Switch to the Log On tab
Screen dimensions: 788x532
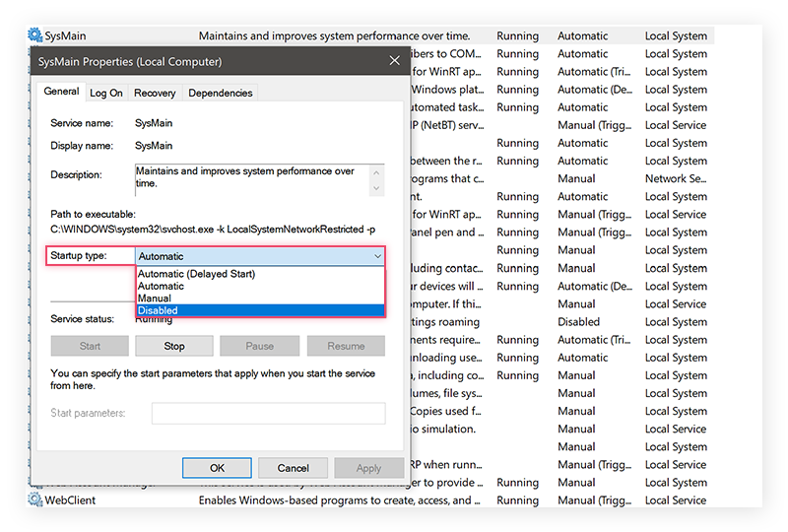point(106,93)
